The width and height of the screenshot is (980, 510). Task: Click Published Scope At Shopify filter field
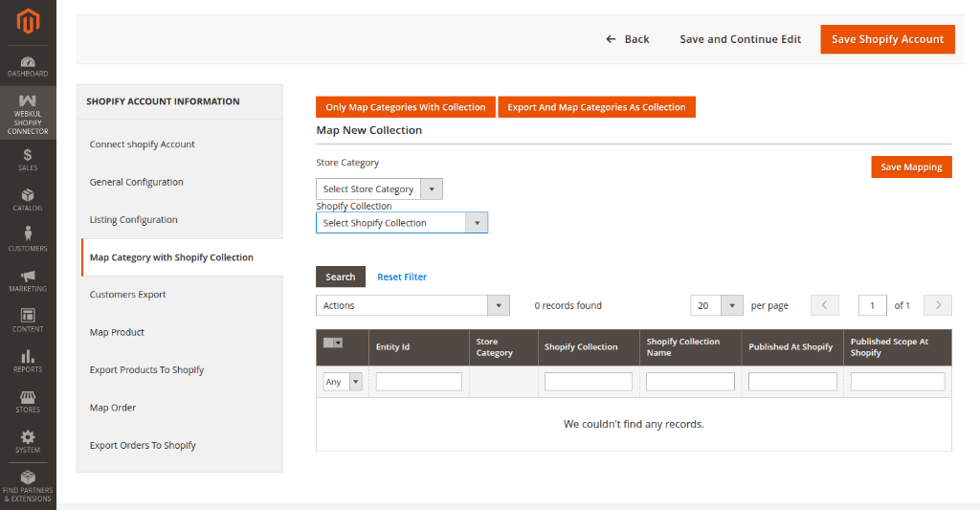click(x=898, y=381)
